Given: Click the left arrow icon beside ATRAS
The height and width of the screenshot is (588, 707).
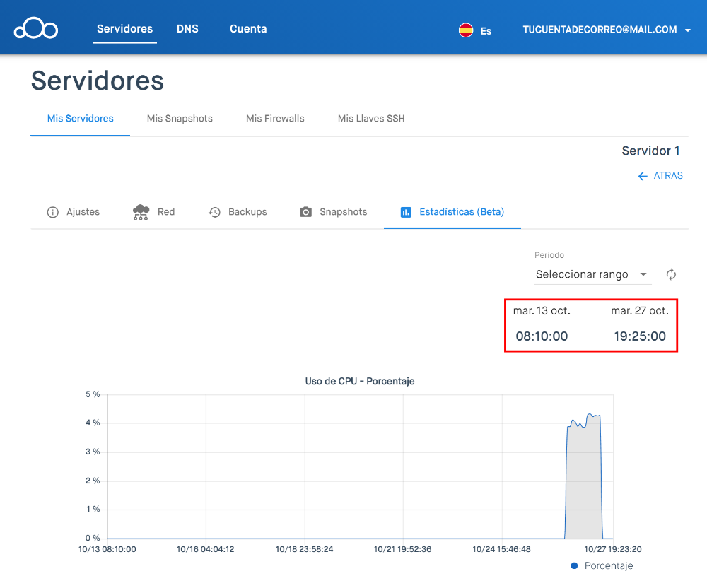Looking at the screenshot, I should pos(643,176).
